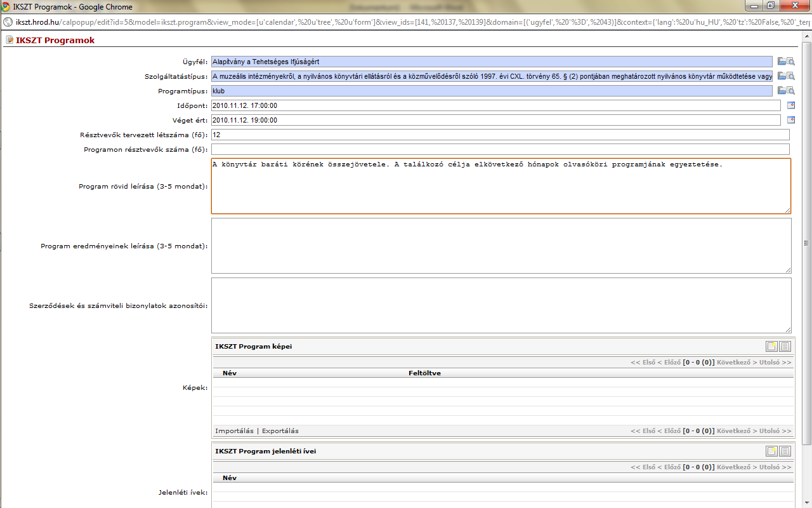
Task: Click into the Szolgáltatástípus field
Action: (x=492, y=76)
